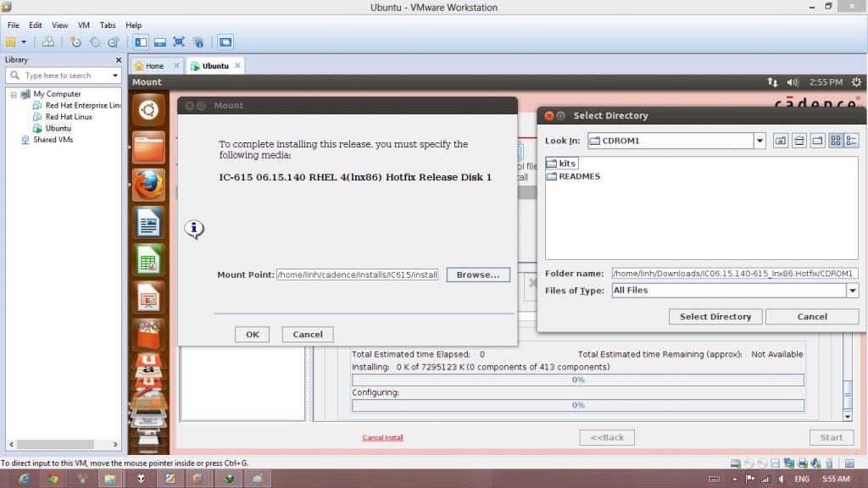
Task: Open the Ubuntu system settings gear
Action: pos(856,82)
